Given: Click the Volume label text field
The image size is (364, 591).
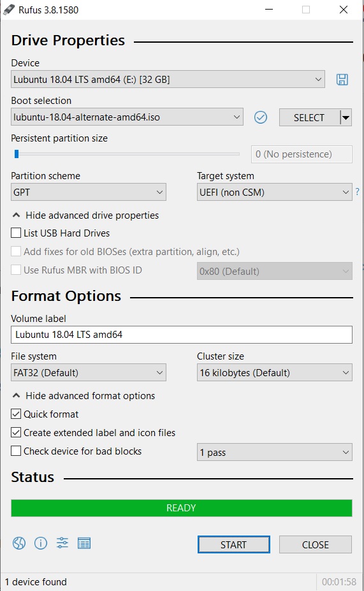Looking at the screenshot, I should coord(182,335).
